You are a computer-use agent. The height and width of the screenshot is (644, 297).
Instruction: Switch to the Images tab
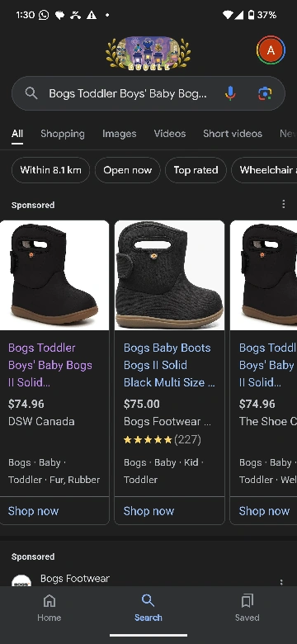pos(120,134)
